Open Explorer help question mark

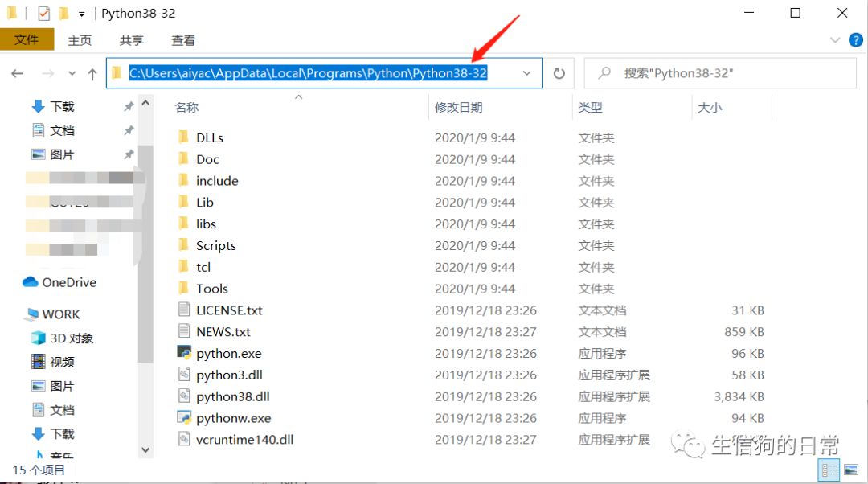pos(855,40)
